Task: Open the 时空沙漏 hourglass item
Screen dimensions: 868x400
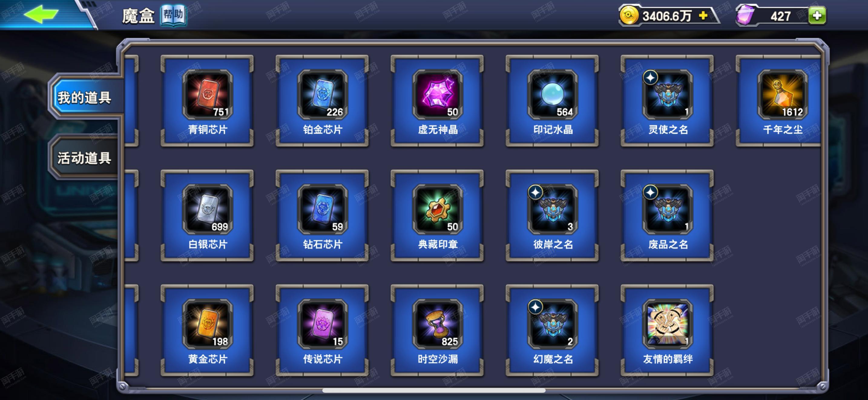Action: click(437, 330)
